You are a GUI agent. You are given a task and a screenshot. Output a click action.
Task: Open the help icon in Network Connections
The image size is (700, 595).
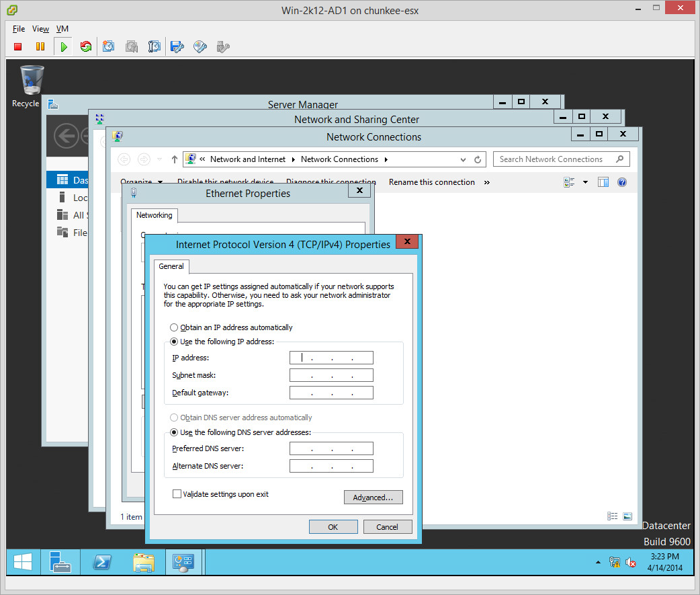pyautogui.click(x=621, y=182)
